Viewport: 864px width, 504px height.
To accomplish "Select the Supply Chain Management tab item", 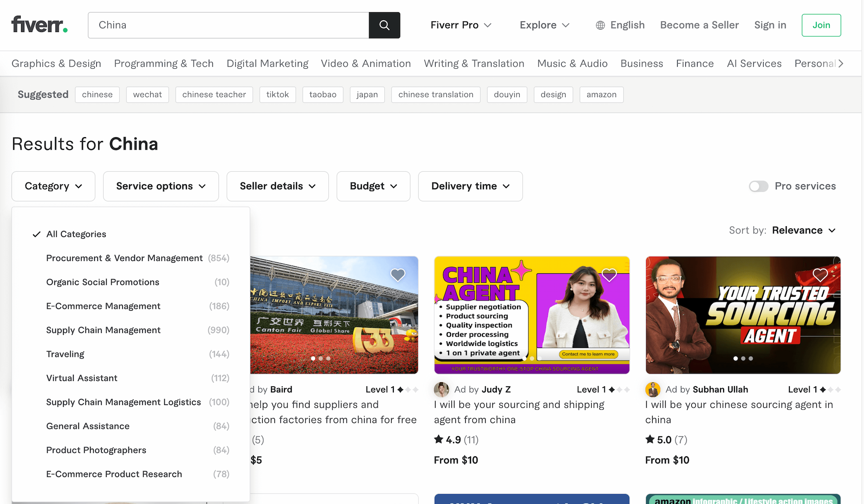I will click(x=103, y=330).
